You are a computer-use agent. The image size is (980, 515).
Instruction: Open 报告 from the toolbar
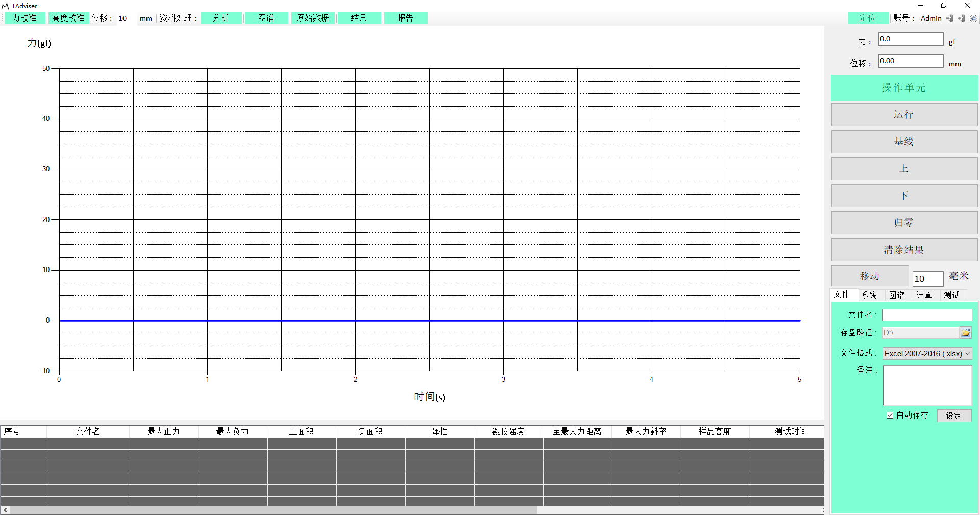point(405,18)
